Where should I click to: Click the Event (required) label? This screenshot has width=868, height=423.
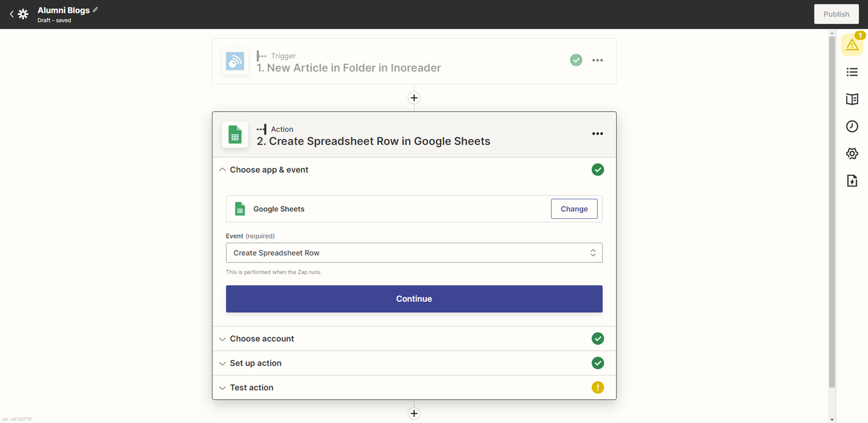[x=250, y=236]
